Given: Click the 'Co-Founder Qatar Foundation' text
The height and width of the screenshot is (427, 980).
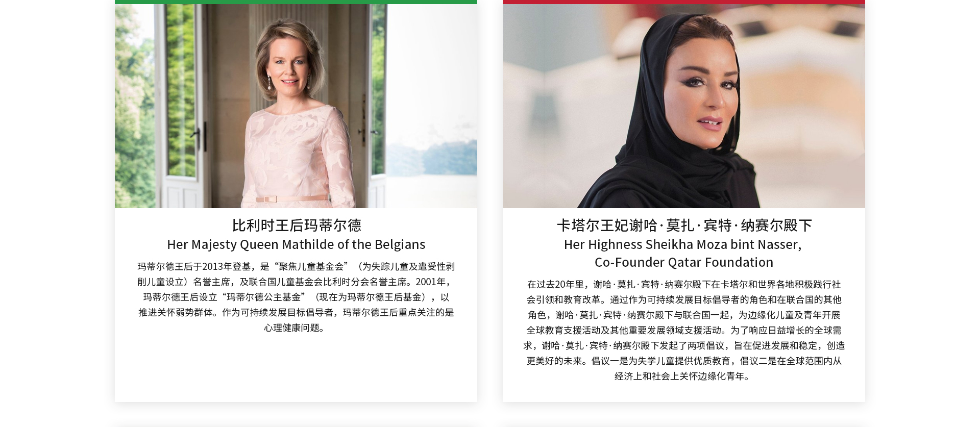Looking at the screenshot, I should pyautogui.click(x=684, y=262).
